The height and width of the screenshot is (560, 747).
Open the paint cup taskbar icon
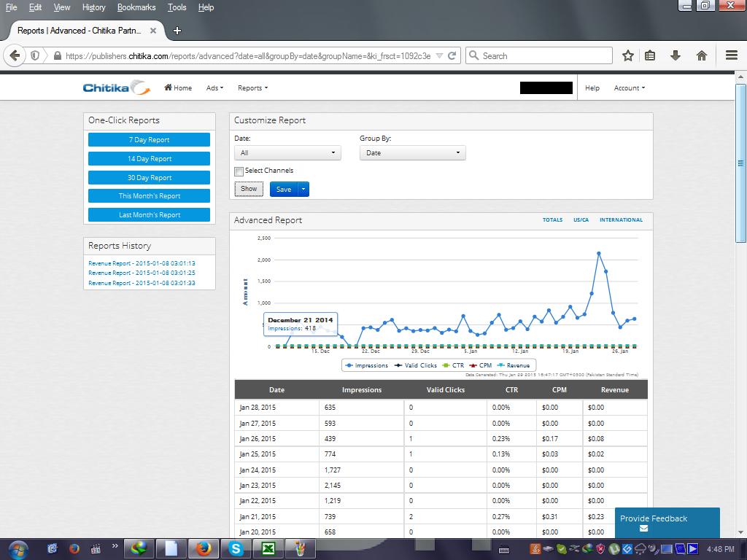pos(300,549)
